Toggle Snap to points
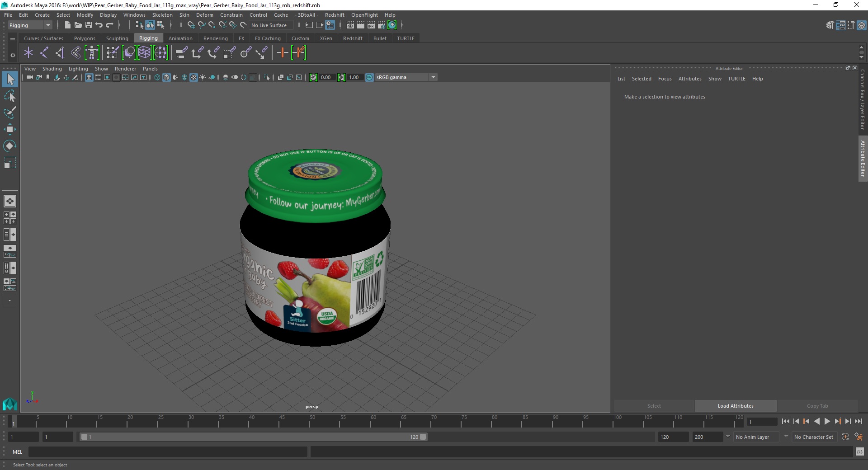The height and width of the screenshot is (470, 868). (x=212, y=25)
